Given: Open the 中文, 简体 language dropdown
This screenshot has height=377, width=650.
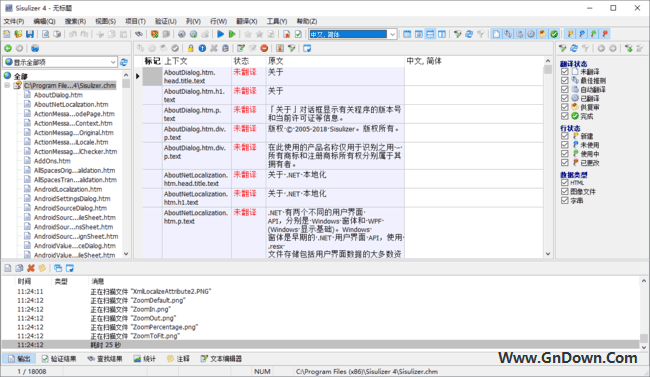Looking at the screenshot, I should click(x=392, y=34).
